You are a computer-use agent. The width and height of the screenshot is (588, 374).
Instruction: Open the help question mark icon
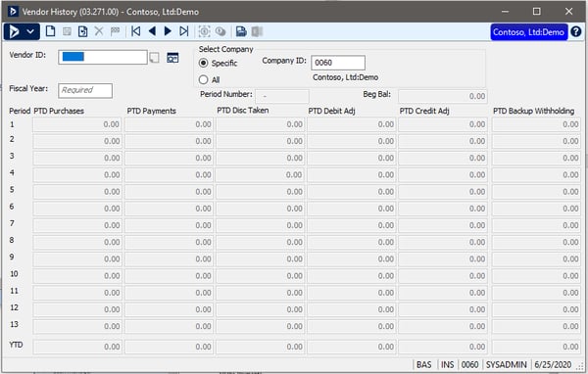pyautogui.click(x=576, y=32)
